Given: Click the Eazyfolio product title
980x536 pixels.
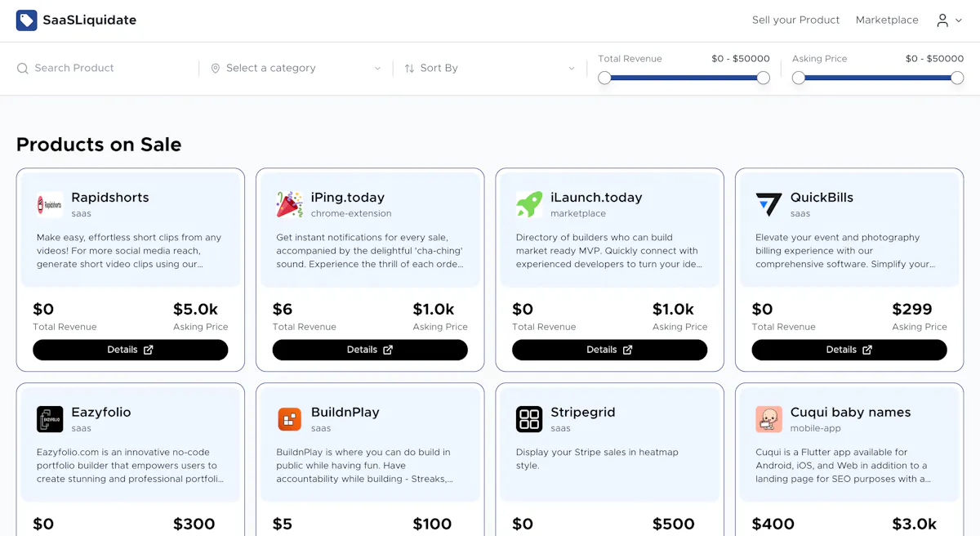Looking at the screenshot, I should pos(101,413).
